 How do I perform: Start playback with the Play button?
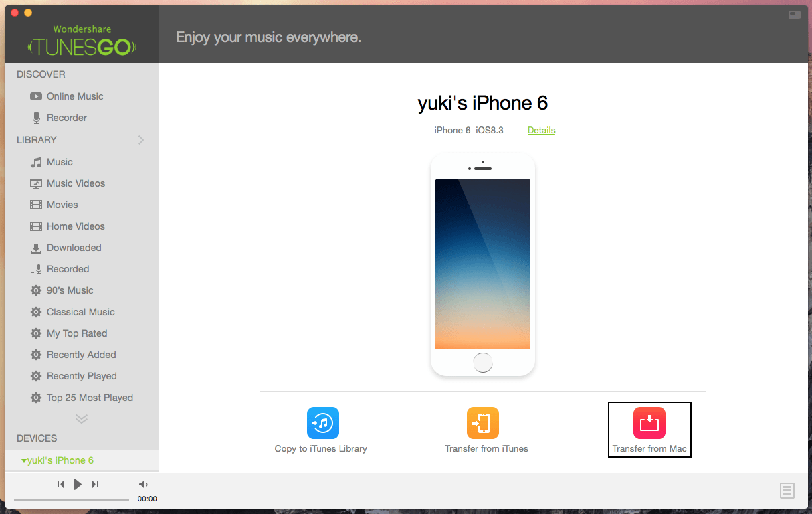pyautogui.click(x=78, y=484)
